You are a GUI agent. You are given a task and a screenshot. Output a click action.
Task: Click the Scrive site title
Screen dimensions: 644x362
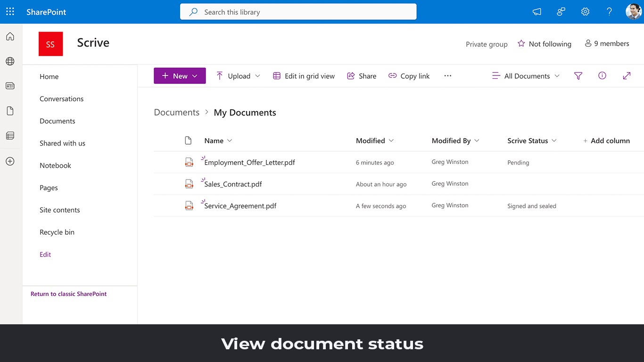coord(93,42)
